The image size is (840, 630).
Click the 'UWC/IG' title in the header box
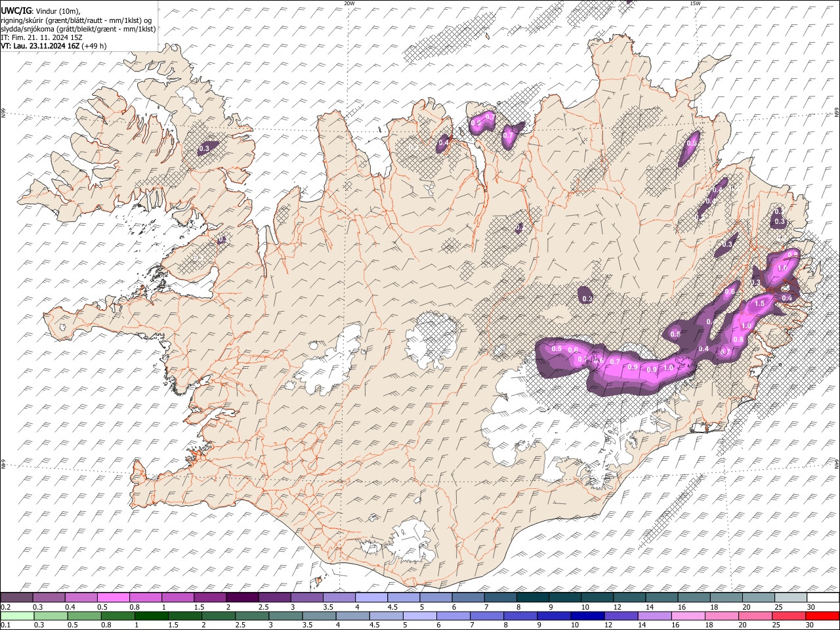click(x=16, y=10)
